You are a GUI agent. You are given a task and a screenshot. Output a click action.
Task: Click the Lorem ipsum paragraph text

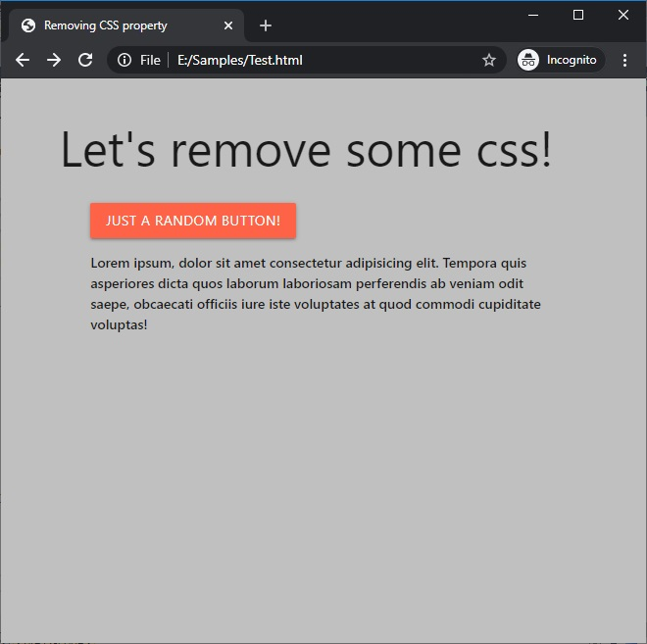pyautogui.click(x=316, y=294)
